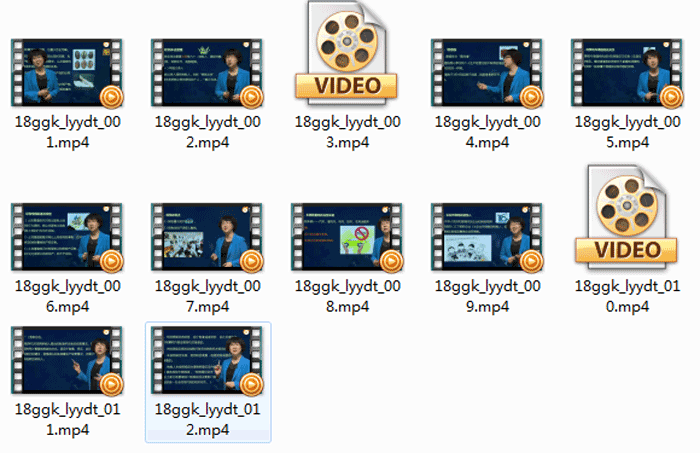Click the filename text 18ggk_lyydt_001.mp4
The width and height of the screenshot is (700, 453).
tap(67, 131)
